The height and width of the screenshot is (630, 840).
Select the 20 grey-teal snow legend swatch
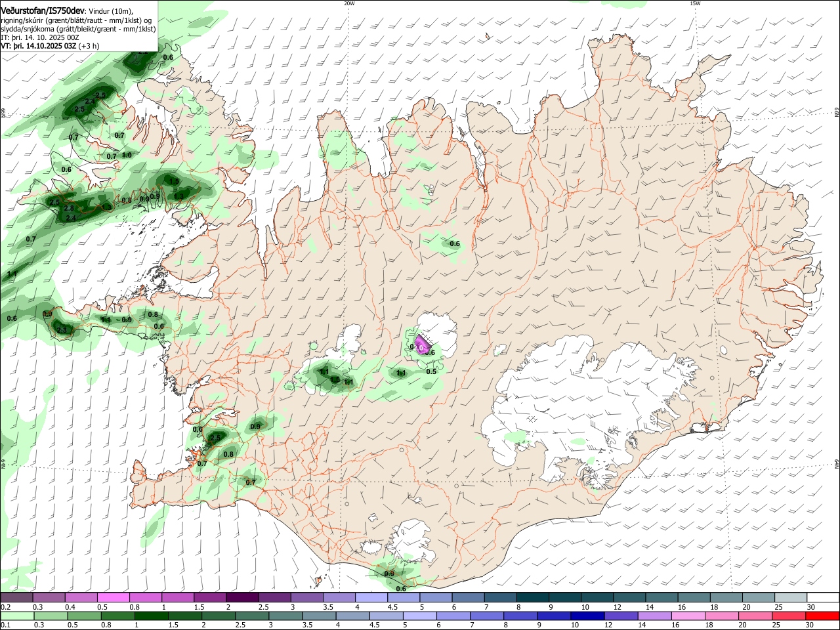pos(759,597)
